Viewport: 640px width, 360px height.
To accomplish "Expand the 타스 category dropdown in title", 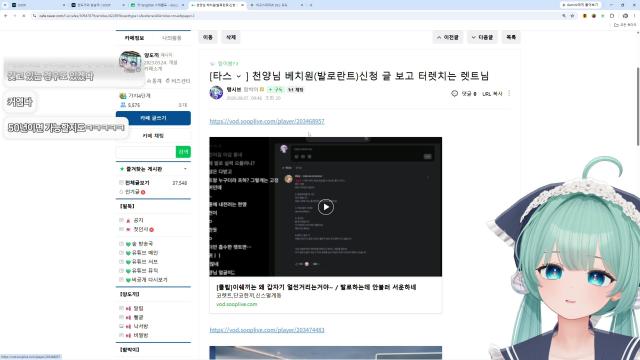I will pyautogui.click(x=238, y=76).
